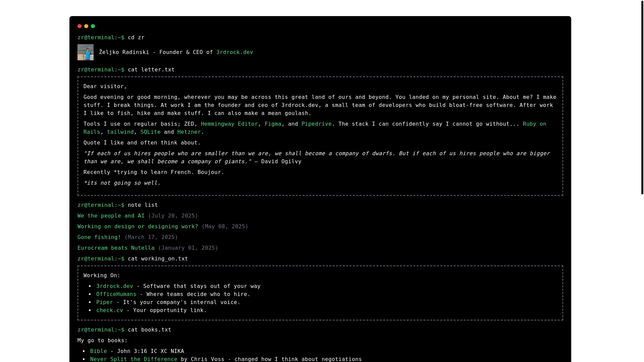This screenshot has height=362, width=644.
Task: Open the tailwind link
Action: (120, 132)
